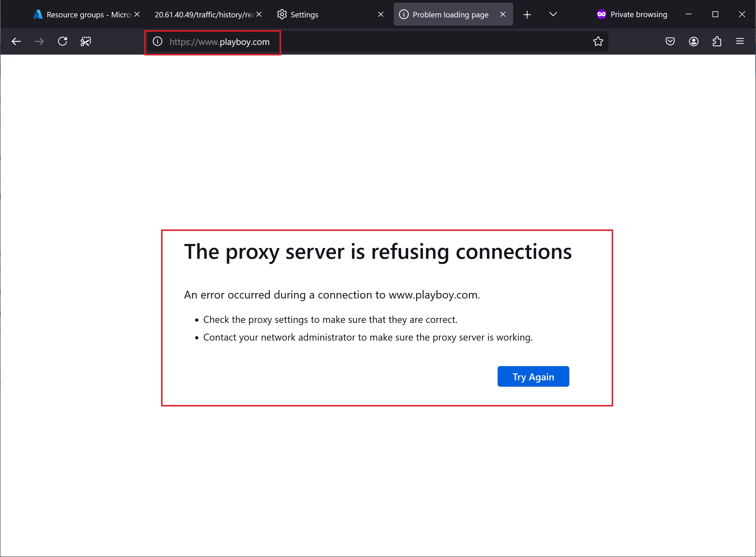
Task: Open the Firefox account icon
Action: 693,41
